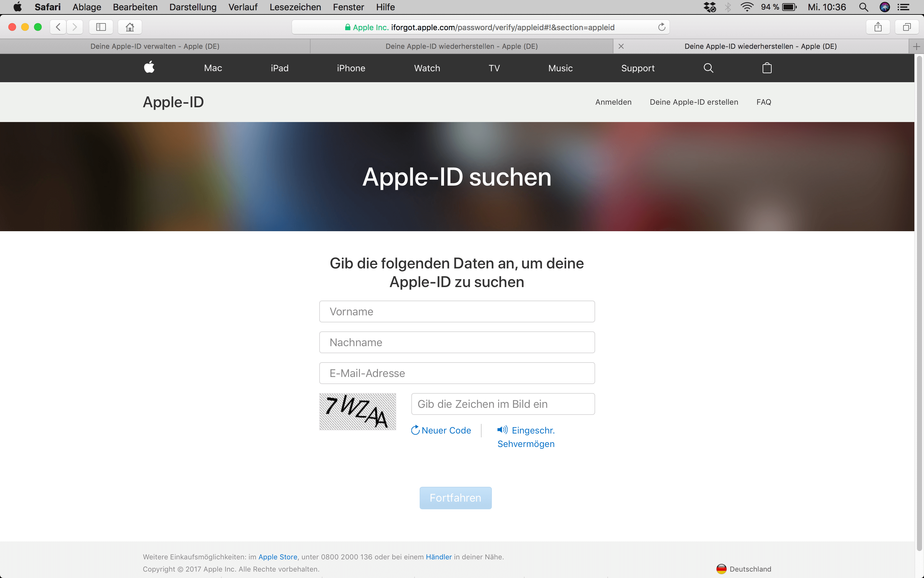Viewport: 924px width, 578px height.
Task: Click the Safari back arrow button
Action: pos(58,27)
